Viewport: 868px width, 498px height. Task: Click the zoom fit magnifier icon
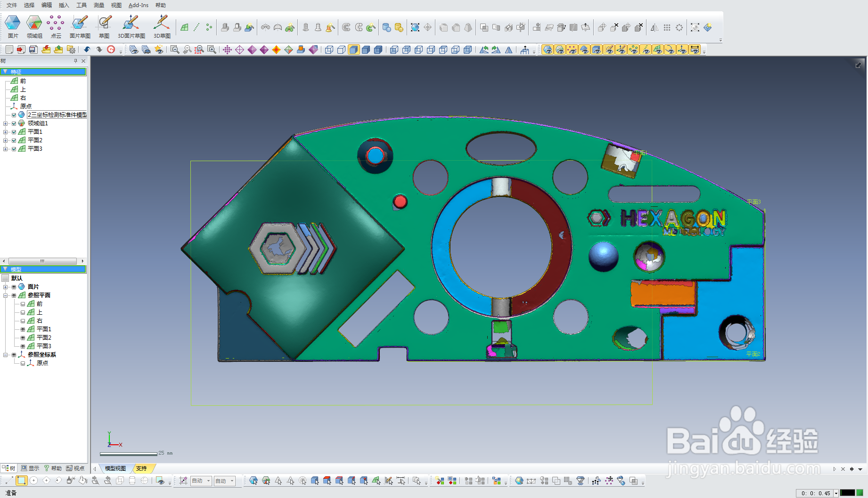174,49
